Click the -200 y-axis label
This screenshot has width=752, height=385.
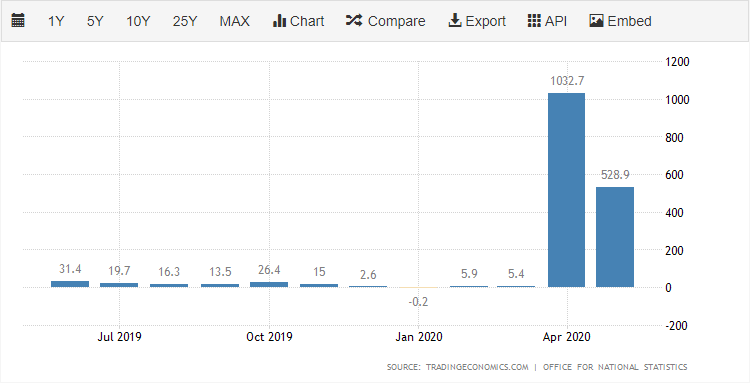676,326
